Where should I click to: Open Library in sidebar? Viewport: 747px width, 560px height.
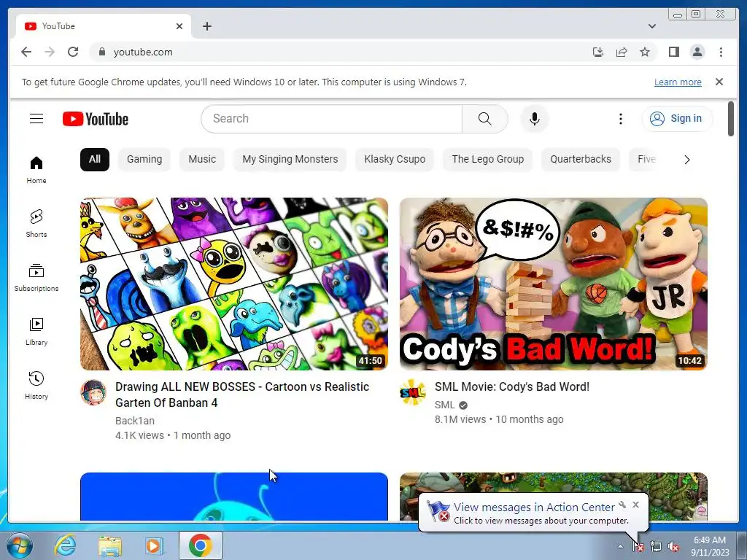pos(36,332)
